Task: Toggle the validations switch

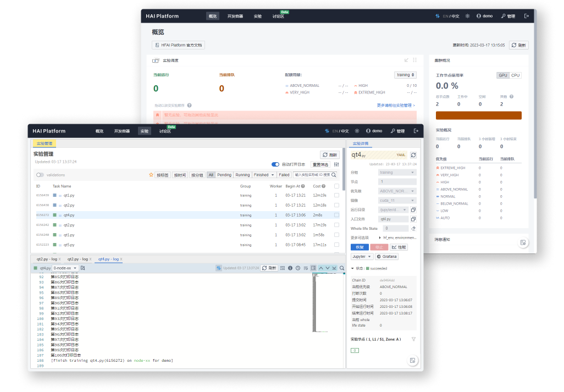Action: [40, 175]
